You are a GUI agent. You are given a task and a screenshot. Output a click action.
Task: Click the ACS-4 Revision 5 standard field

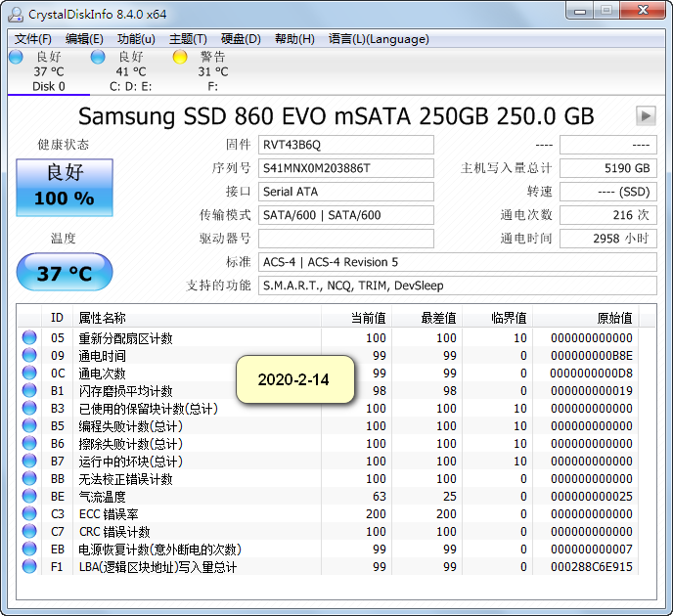click(x=458, y=262)
